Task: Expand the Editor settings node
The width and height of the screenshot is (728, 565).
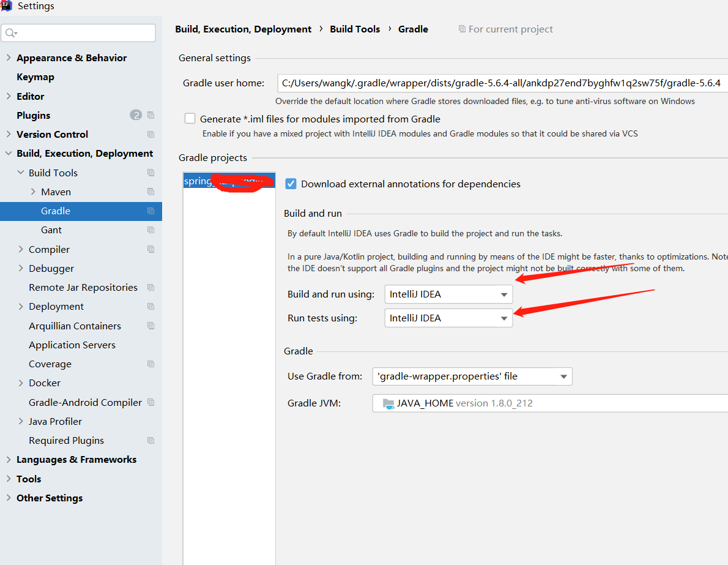Action: (x=9, y=96)
